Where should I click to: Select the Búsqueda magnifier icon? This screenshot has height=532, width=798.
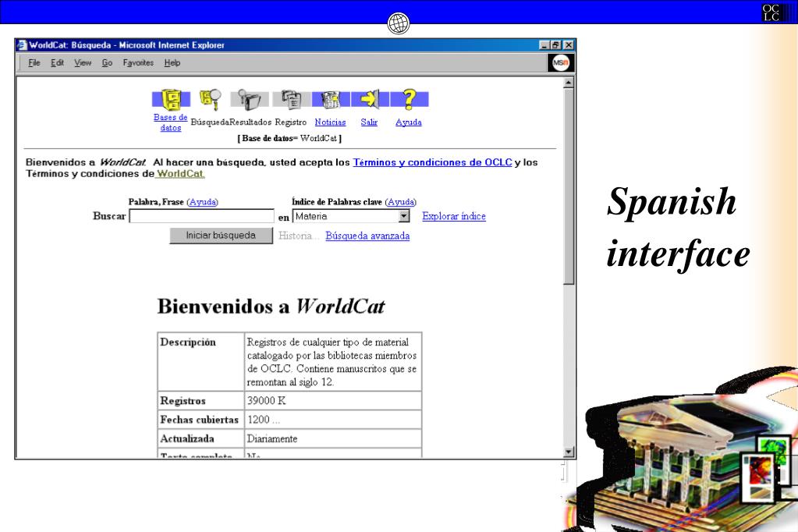coord(210,99)
